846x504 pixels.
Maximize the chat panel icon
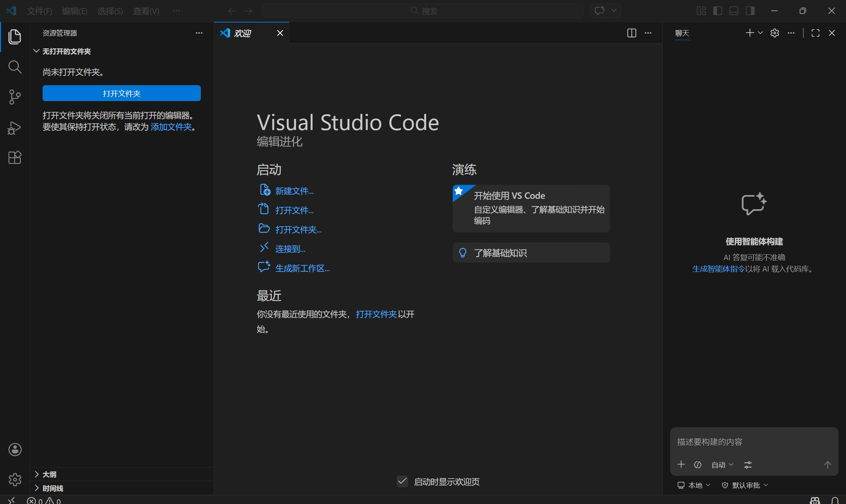[816, 33]
